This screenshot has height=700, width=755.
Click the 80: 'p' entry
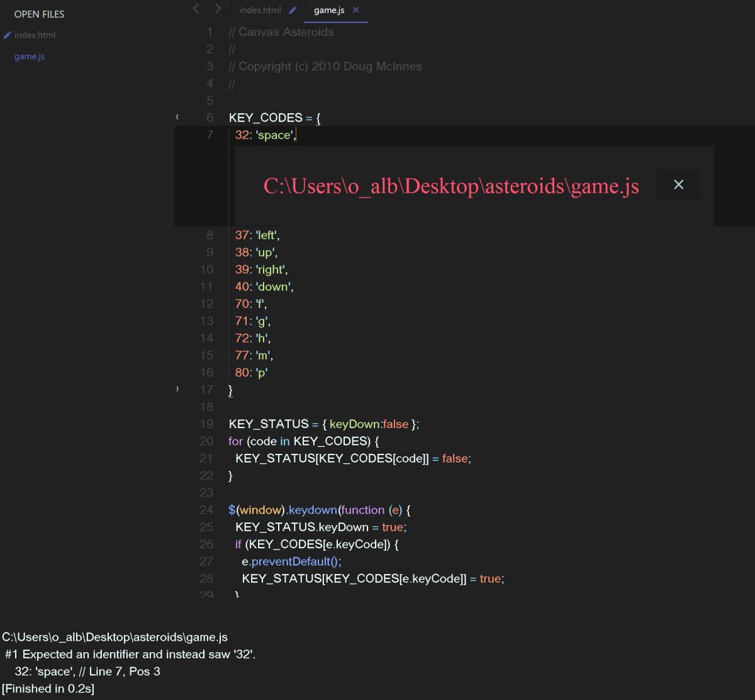pyautogui.click(x=252, y=373)
